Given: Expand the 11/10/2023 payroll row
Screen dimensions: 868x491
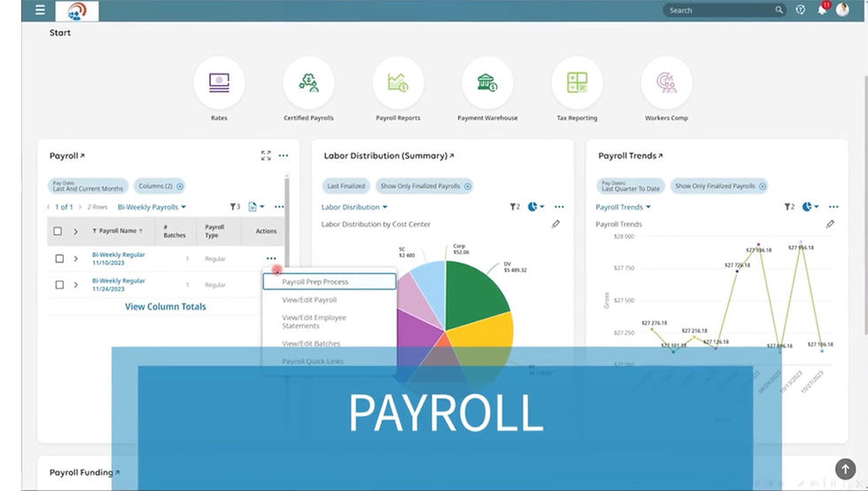Looking at the screenshot, I should 75,258.
